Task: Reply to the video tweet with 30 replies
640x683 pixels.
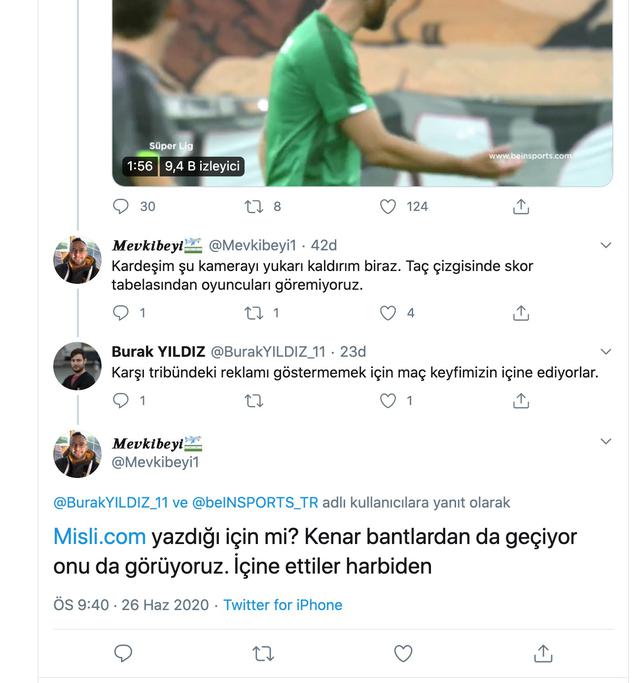Action: tap(122, 206)
